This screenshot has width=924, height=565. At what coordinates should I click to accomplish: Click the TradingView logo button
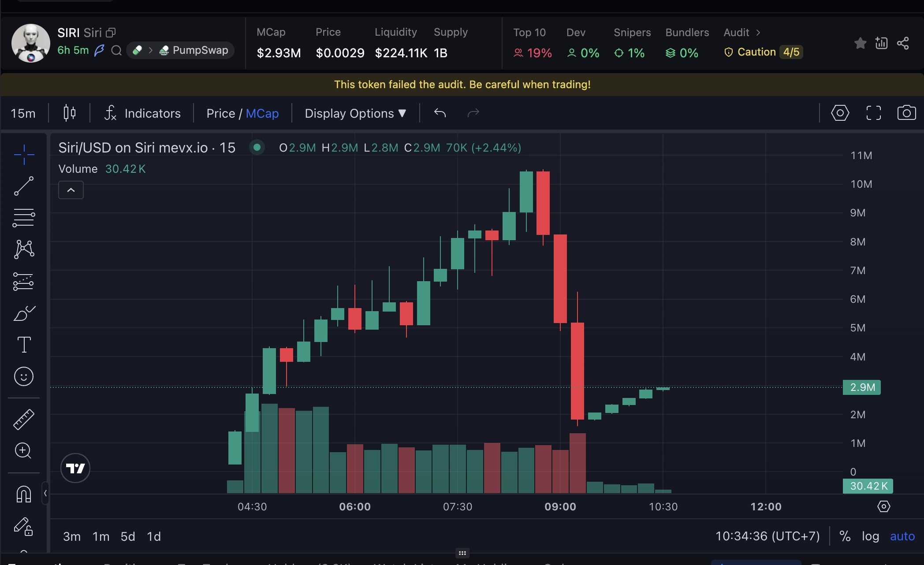[75, 468]
